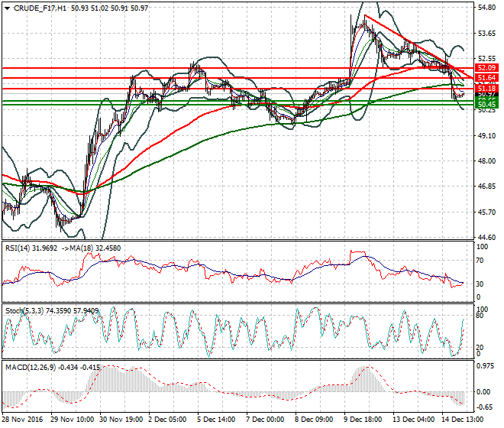
Task: Click the 30 Nov 19:00 time label
Action: pyautogui.click(x=121, y=420)
